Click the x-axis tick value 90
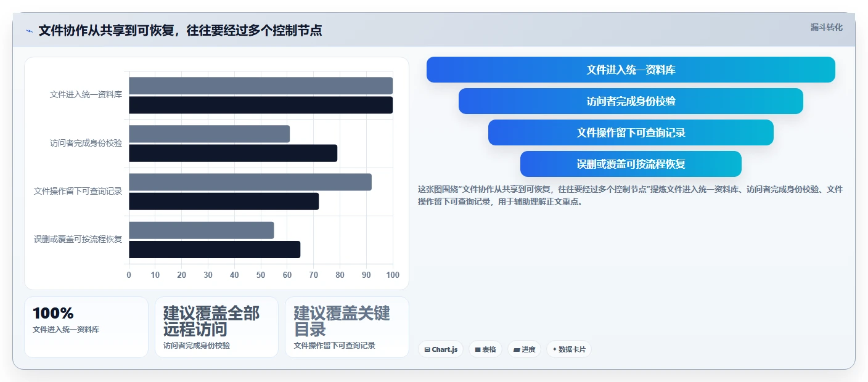 coord(366,275)
